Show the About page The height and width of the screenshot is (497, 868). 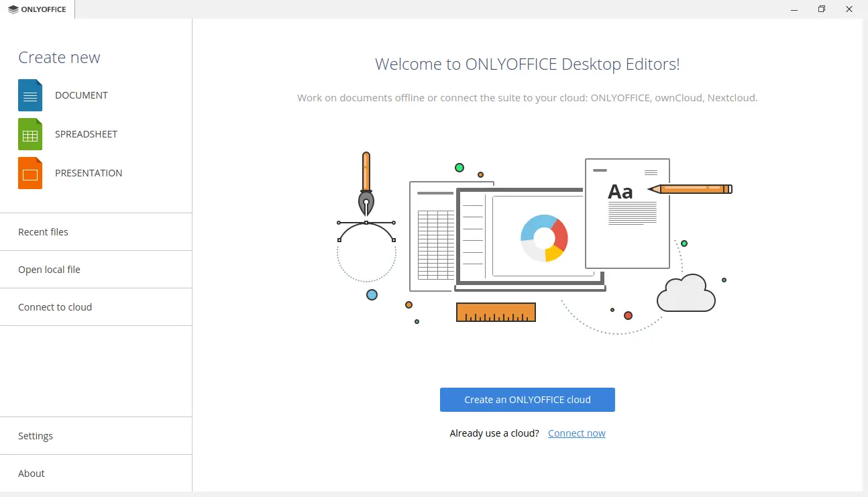tap(96, 474)
